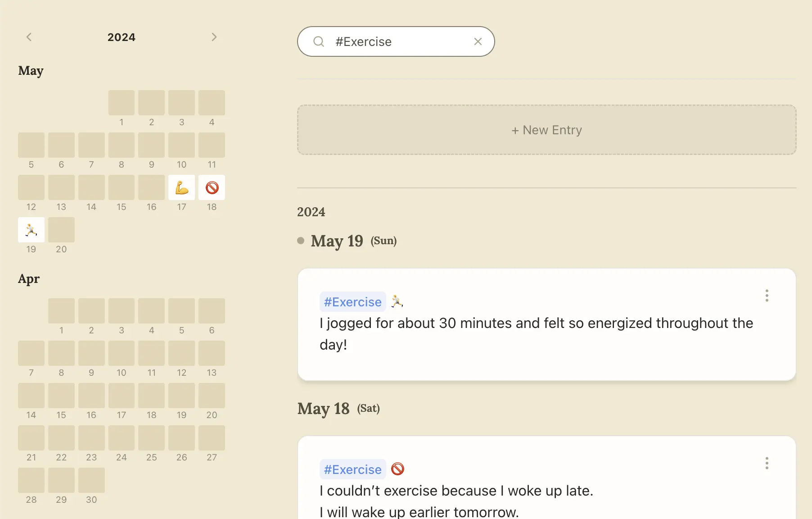Click the runner emoji inside the May 19 entry

[397, 301]
